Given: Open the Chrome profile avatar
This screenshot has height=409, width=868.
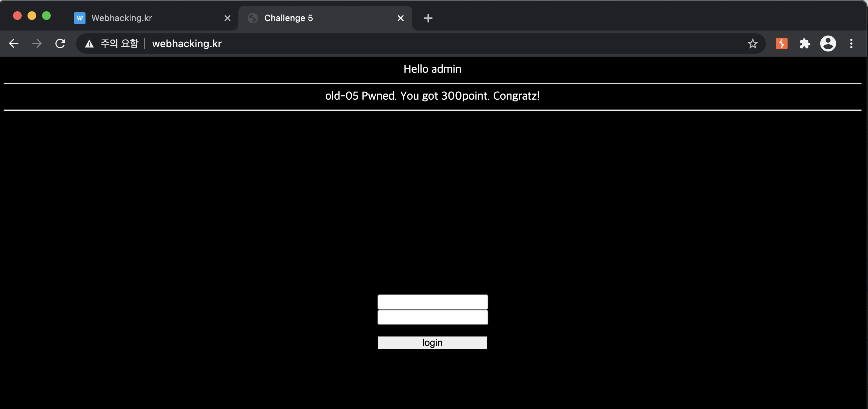Looking at the screenshot, I should [x=828, y=44].
